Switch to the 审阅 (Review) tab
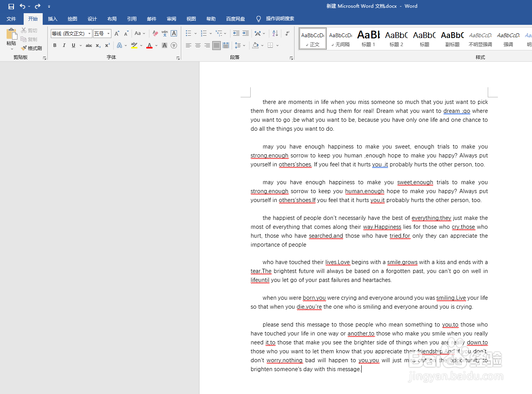Screen dimensions: 532x394 pyautogui.click(x=171, y=19)
